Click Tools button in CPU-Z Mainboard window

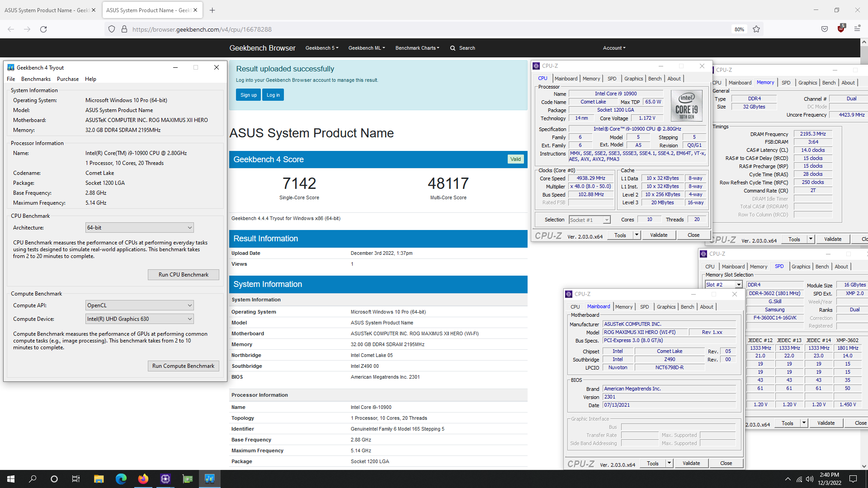coord(652,463)
